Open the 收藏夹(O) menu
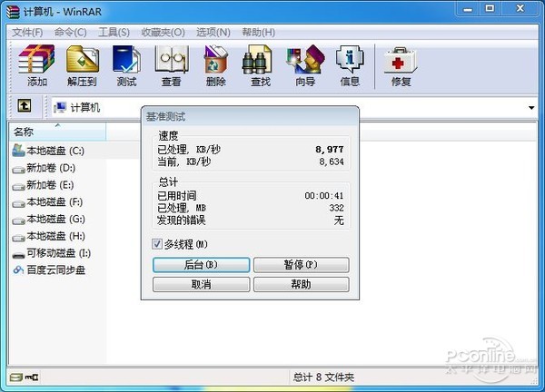Screen dimensions: 545x392 click(x=163, y=33)
